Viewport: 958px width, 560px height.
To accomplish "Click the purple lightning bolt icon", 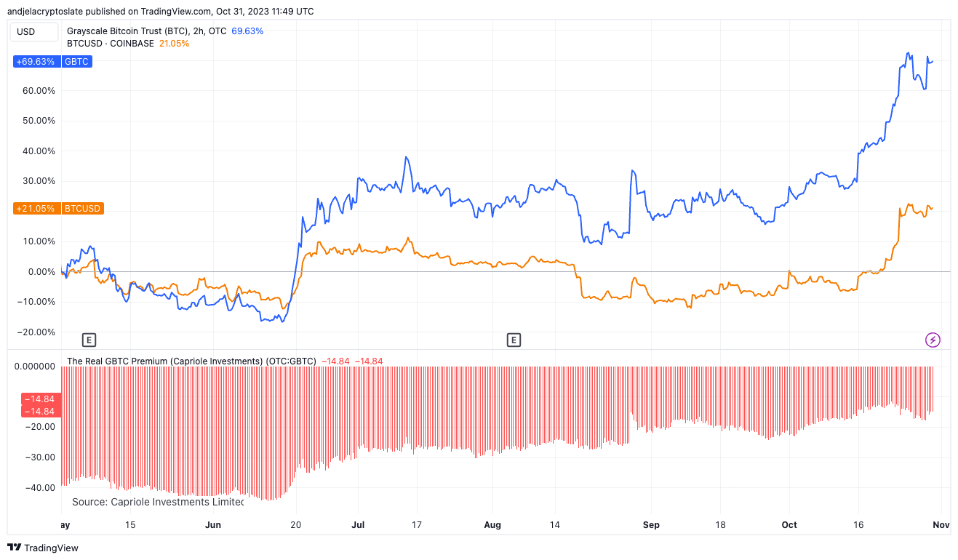I will pos(933,340).
